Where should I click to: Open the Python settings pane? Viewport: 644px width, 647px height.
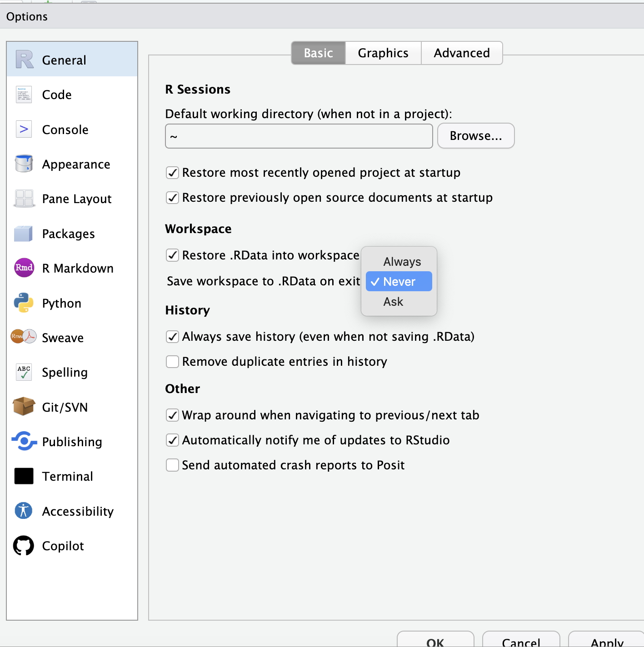tap(61, 303)
